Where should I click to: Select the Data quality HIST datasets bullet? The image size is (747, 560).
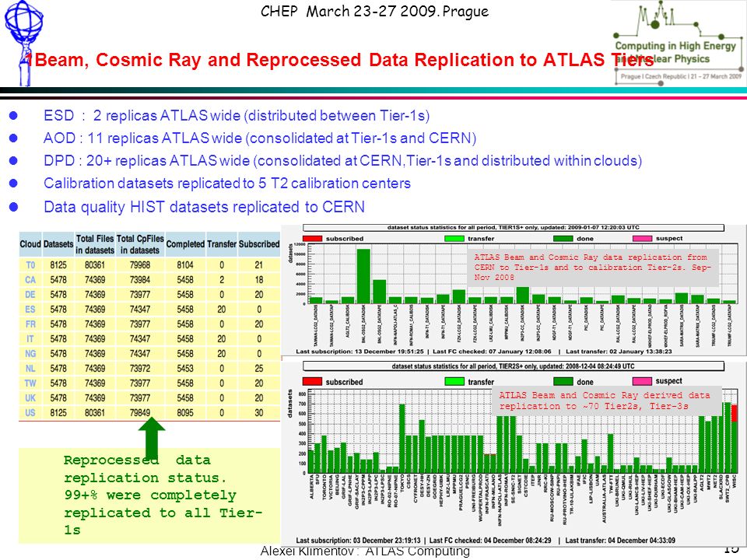(204, 207)
